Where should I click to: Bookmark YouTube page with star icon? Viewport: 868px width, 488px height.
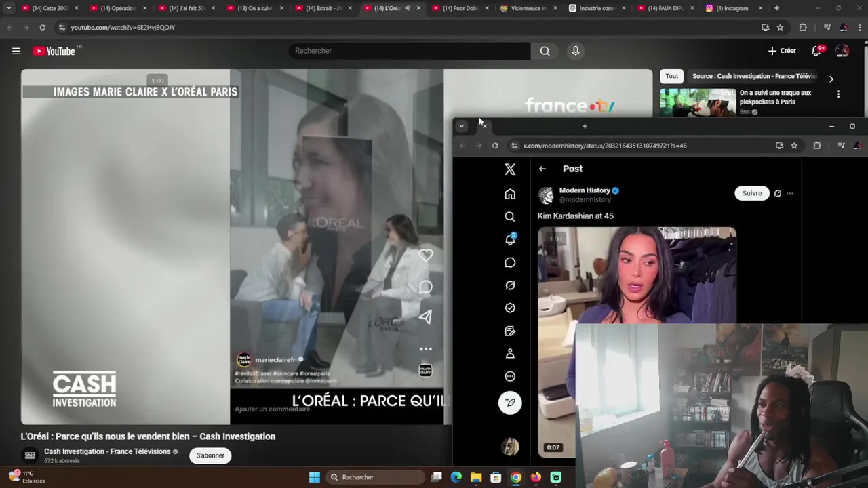point(780,27)
